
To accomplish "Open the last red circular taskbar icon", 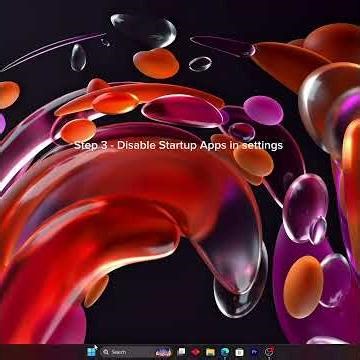I will tap(269, 352).
